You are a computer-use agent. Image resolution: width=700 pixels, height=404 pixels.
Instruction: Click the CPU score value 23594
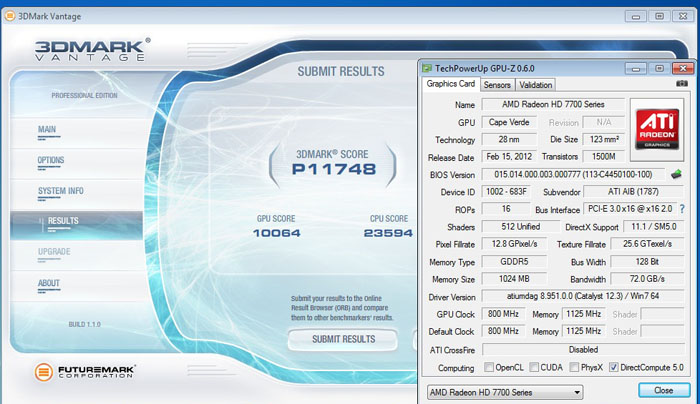coord(388,233)
